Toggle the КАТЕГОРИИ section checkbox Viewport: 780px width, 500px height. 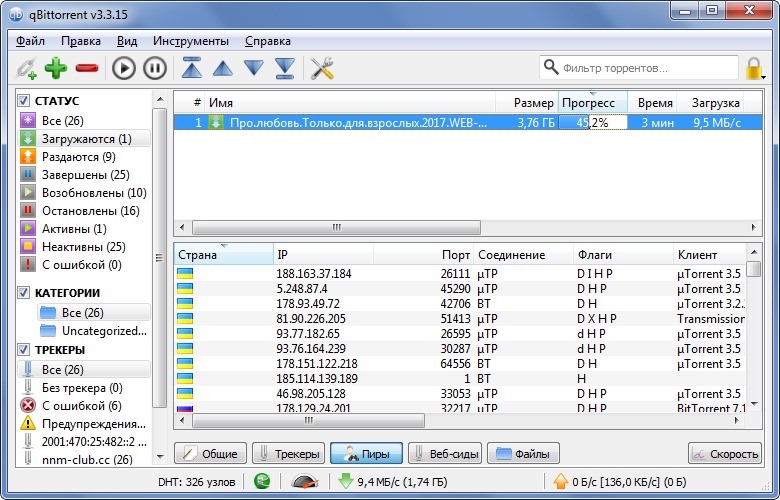24,293
